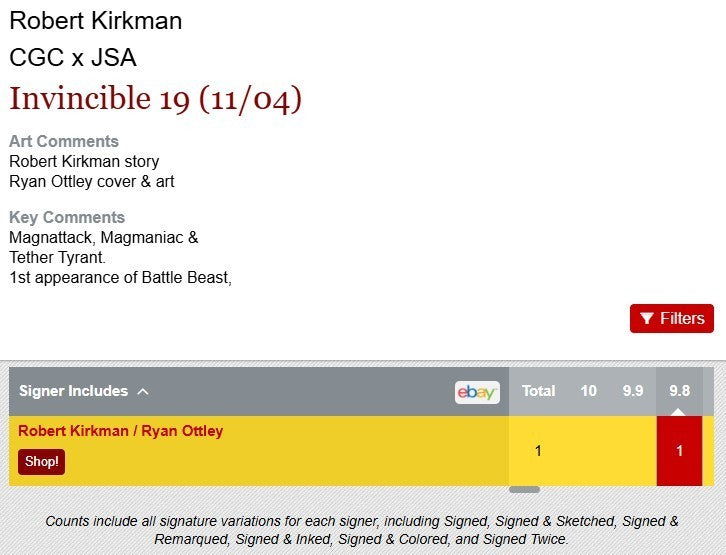726x555 pixels.
Task: Sort by Signer Includes column header
Action: click(74, 391)
